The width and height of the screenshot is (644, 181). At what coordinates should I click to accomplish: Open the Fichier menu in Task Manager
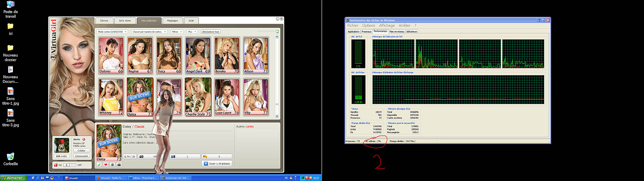353,25
